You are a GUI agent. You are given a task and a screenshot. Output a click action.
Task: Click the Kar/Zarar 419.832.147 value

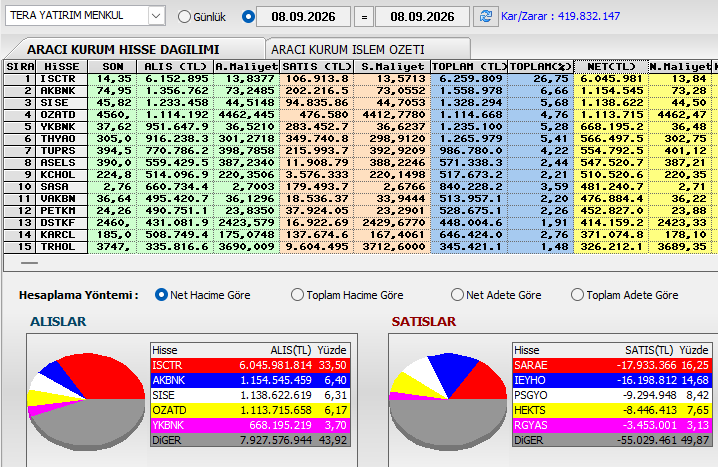pos(588,16)
